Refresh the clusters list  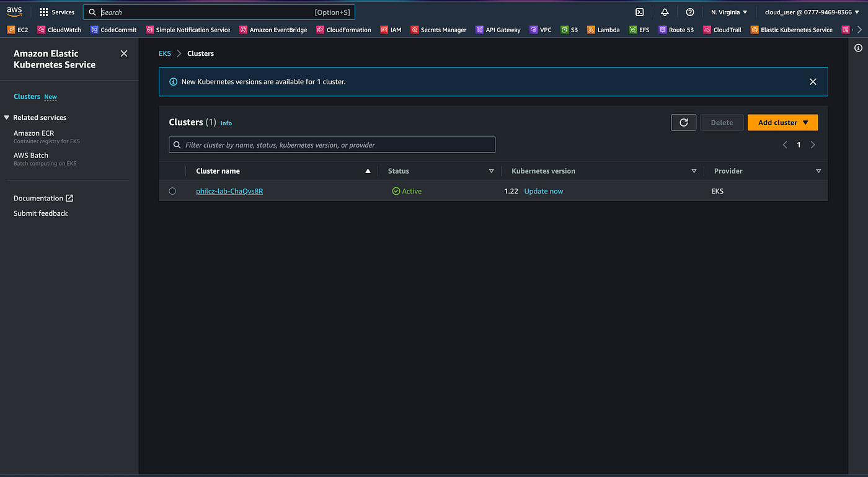683,122
